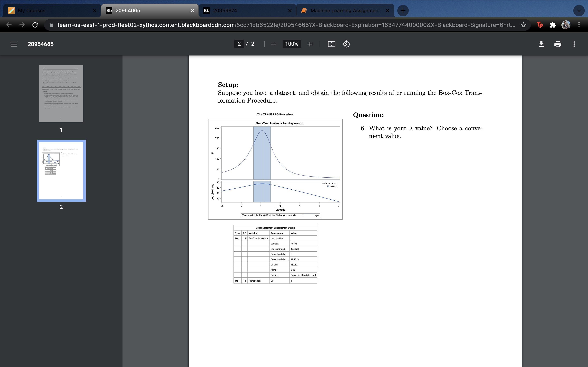Switch to the Machine Learning Assignment tab
Image resolution: width=588 pixels, height=367 pixels.
coord(341,10)
